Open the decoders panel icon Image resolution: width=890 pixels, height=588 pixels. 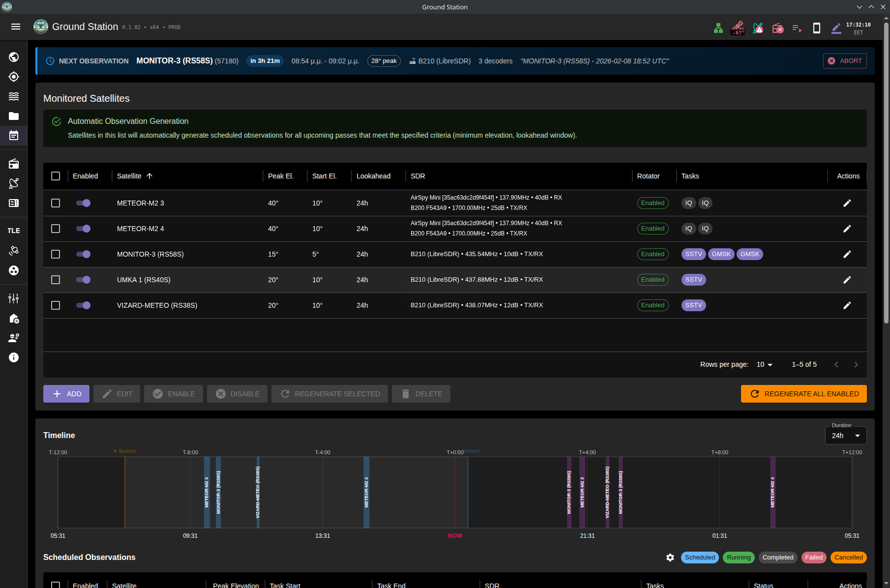[13, 203]
